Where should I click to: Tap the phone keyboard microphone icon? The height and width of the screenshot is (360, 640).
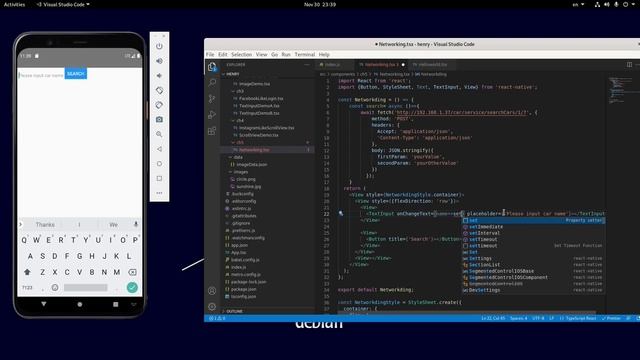tap(136, 224)
